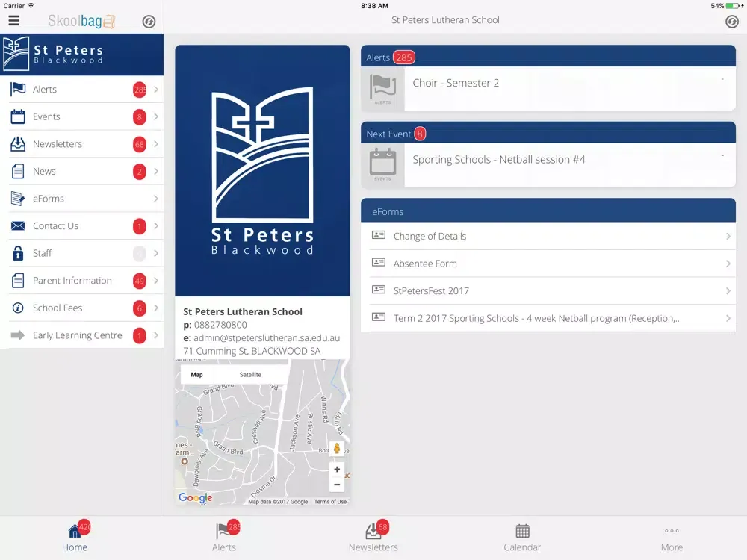
Task: Open Calendar tab in bottom bar
Action: pos(523,537)
